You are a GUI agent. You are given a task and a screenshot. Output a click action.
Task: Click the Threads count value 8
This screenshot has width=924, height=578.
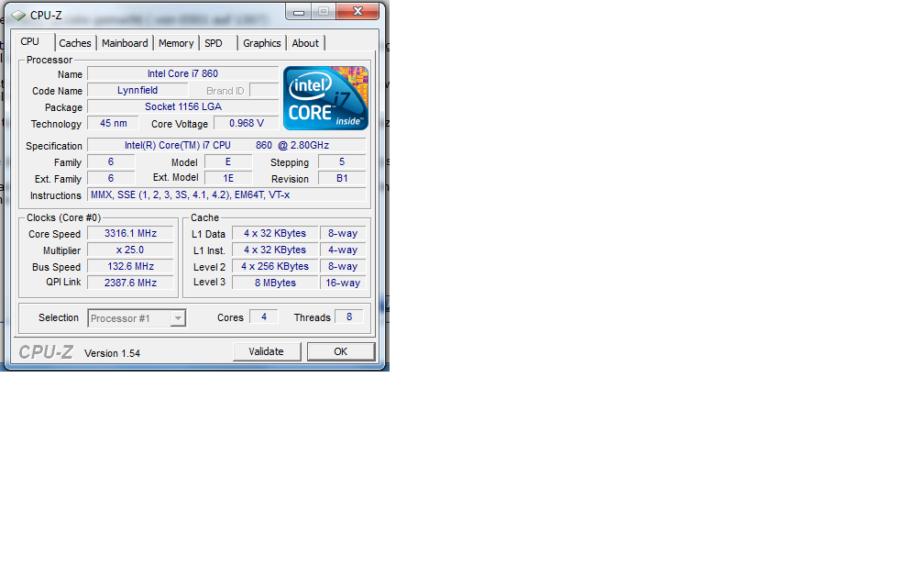[x=349, y=317]
